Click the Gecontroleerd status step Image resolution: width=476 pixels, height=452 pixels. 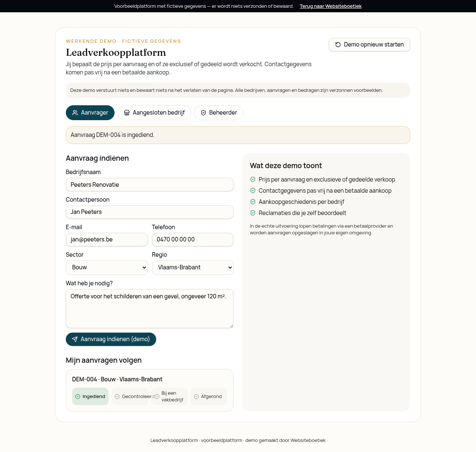pyautogui.click(x=130, y=397)
